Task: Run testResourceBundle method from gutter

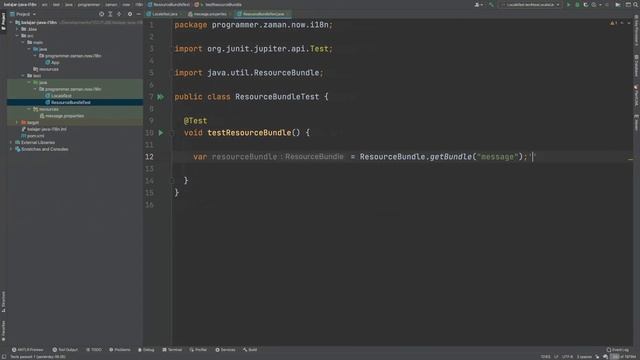Action: click(160, 133)
